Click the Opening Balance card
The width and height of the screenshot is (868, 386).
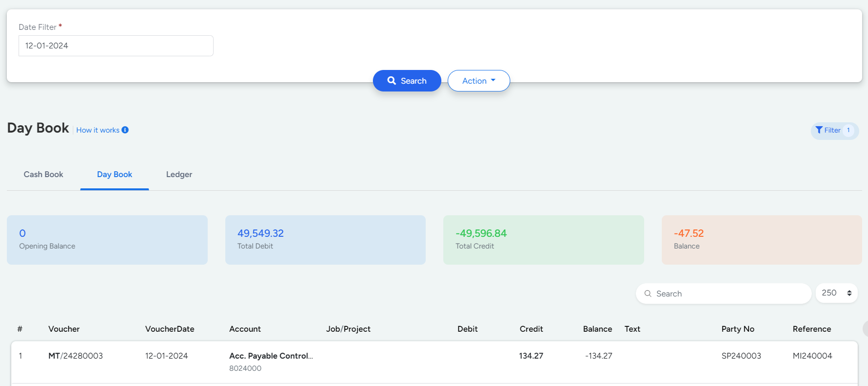click(x=107, y=240)
